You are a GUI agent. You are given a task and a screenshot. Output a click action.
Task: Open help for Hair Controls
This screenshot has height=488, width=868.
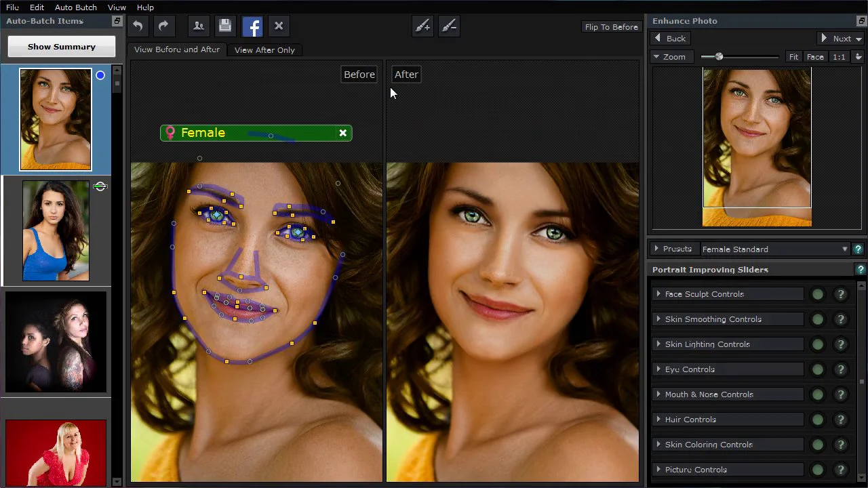coord(841,420)
